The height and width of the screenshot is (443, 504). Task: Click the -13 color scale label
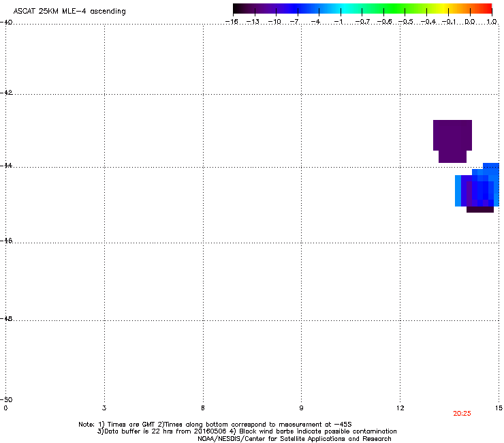[253, 22]
